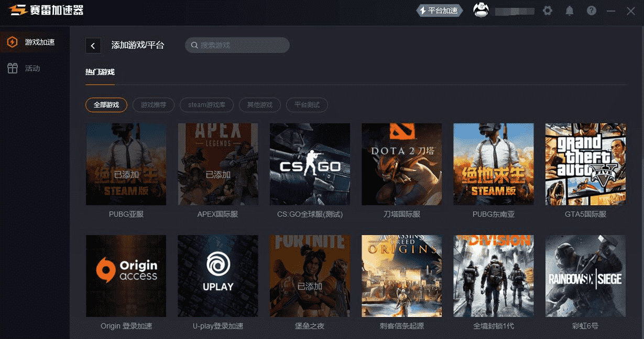Image resolution: width=644 pixels, height=339 pixels.
Task: Click the 彩虹6号 label text
Action: coord(585,326)
